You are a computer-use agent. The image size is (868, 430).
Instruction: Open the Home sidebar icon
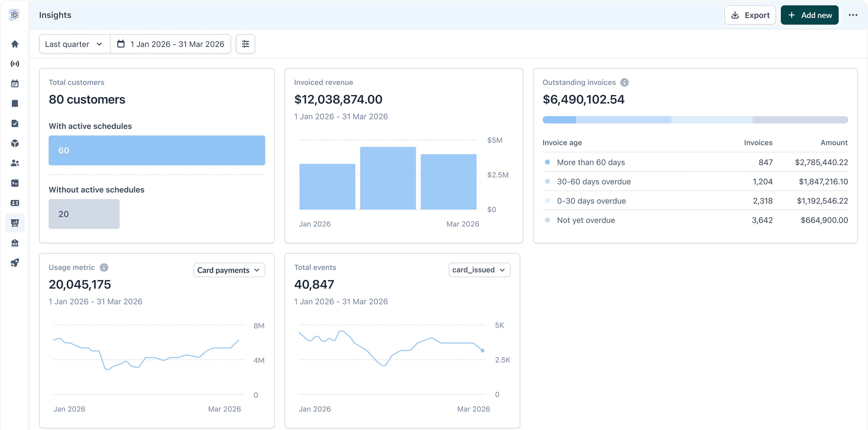pos(15,44)
